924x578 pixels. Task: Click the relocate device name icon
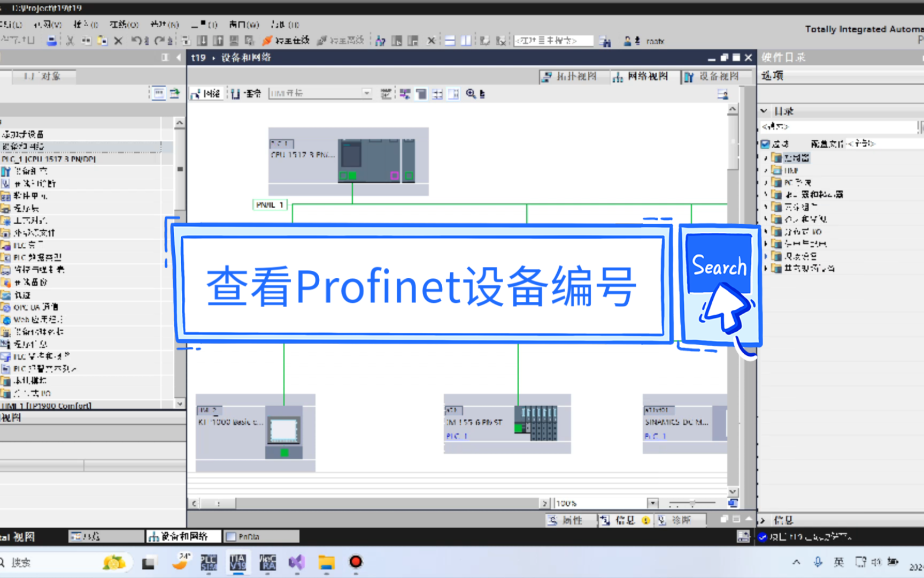[x=385, y=94]
